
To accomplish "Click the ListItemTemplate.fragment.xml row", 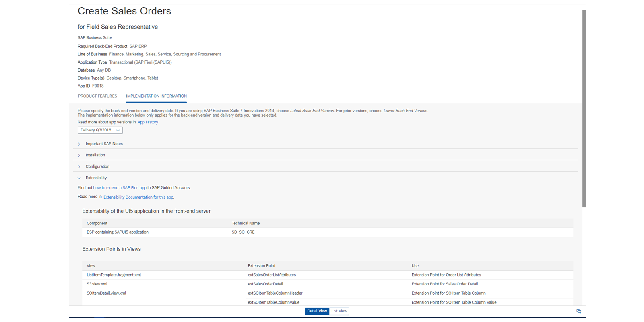I will click(x=328, y=275).
